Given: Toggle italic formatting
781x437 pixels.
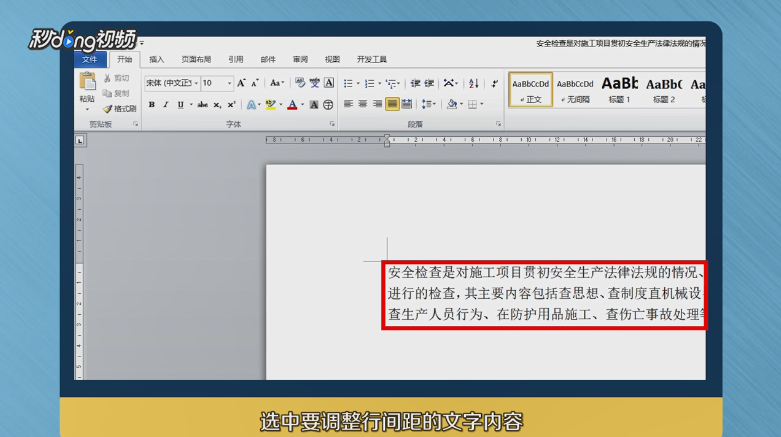Looking at the screenshot, I should pos(166,105).
